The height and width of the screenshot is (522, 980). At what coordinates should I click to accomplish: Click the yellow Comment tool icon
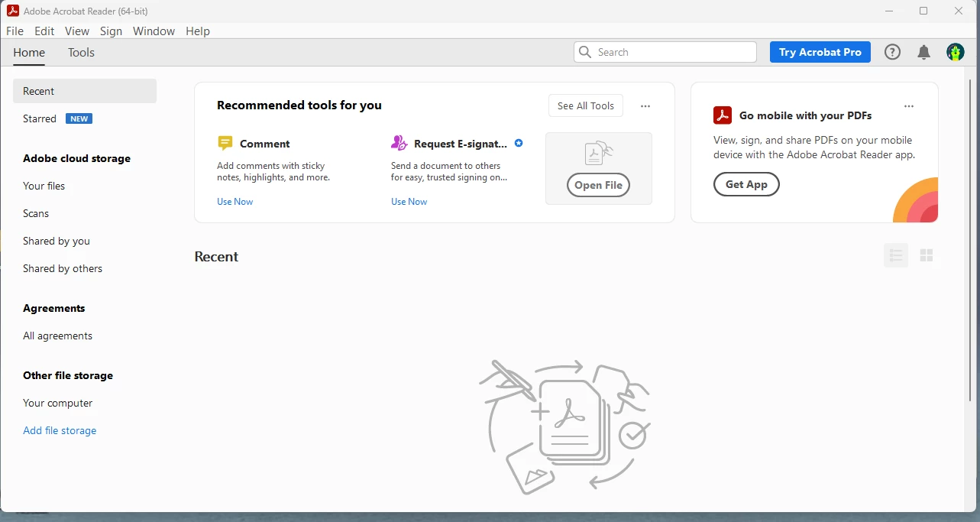pos(225,143)
